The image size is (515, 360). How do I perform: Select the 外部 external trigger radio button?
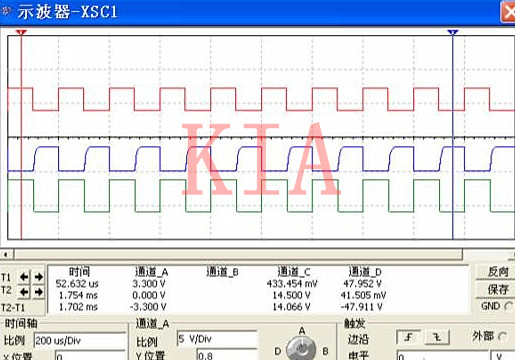point(503,337)
